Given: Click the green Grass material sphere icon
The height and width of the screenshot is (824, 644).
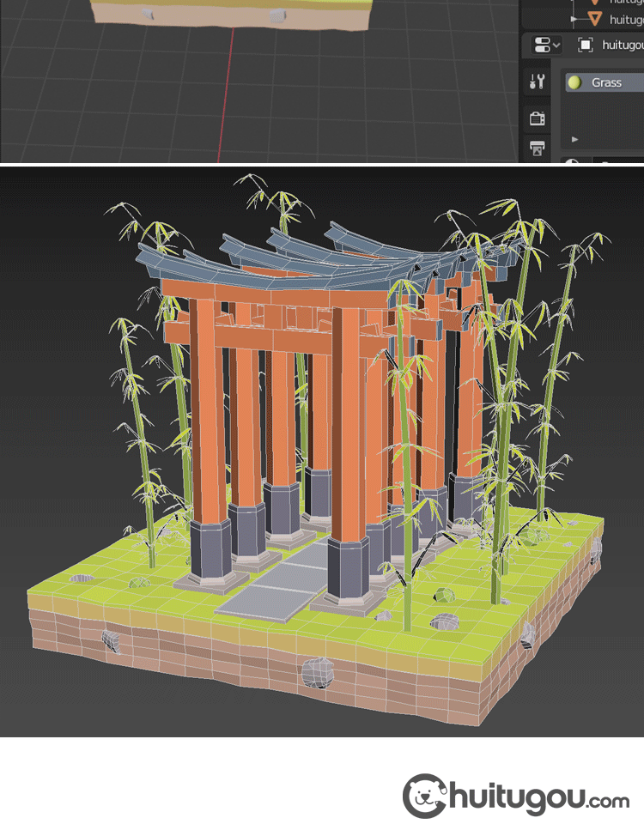Looking at the screenshot, I should (574, 82).
